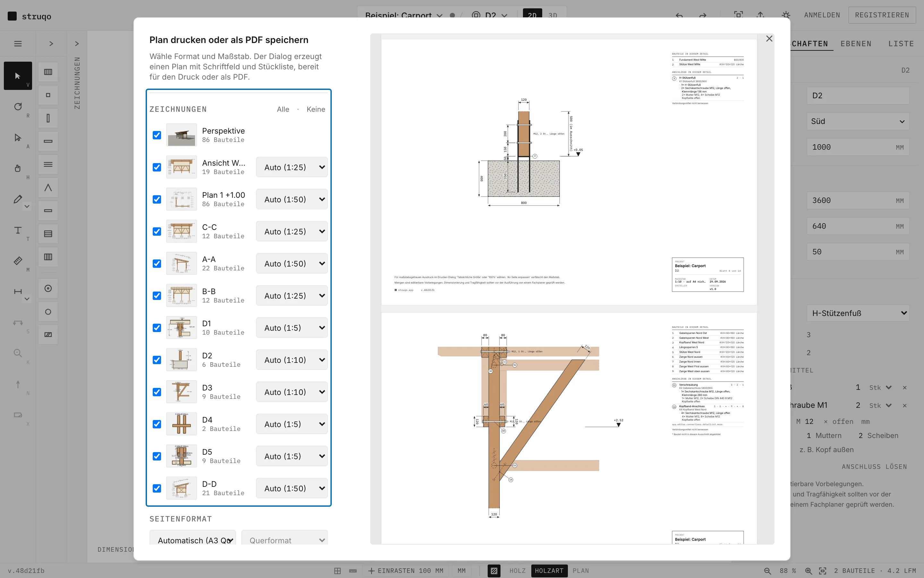This screenshot has height=578, width=924.
Task: Select the text tool (T)
Action: point(18,230)
